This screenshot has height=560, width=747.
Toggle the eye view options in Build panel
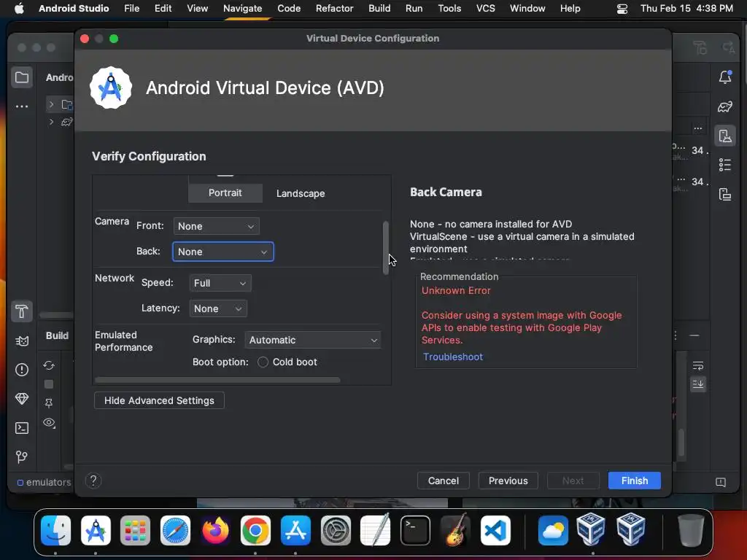[49, 423]
